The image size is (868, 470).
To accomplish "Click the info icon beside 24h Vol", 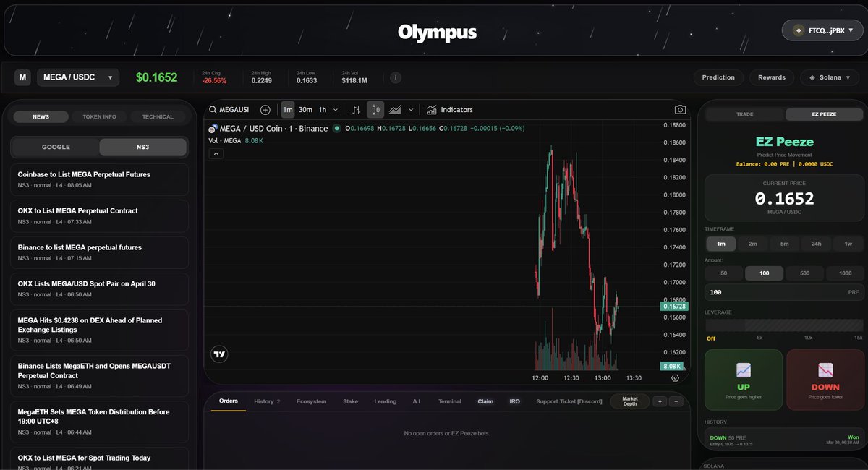I will [396, 77].
